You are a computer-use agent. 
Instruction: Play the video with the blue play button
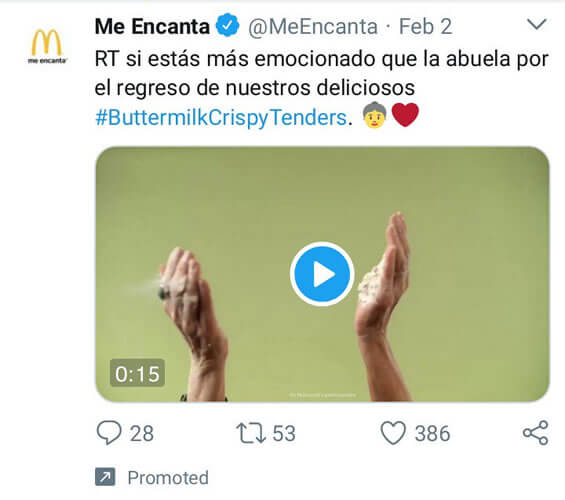click(322, 274)
